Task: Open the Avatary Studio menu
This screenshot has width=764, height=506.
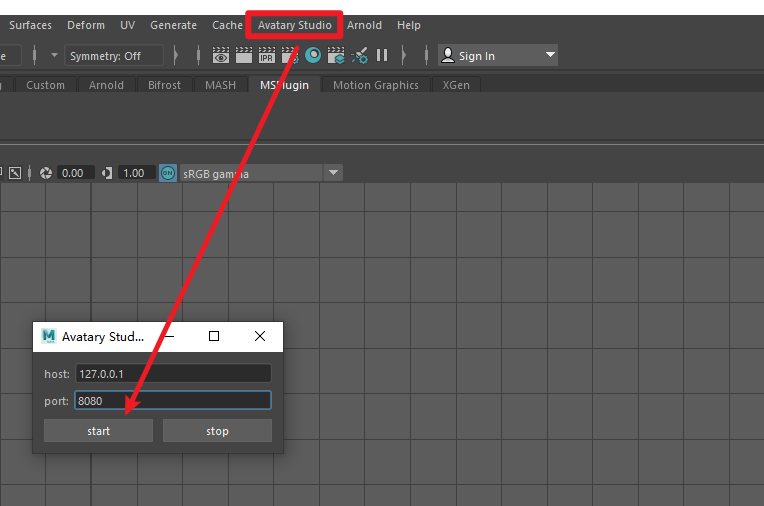Action: pyautogui.click(x=294, y=25)
